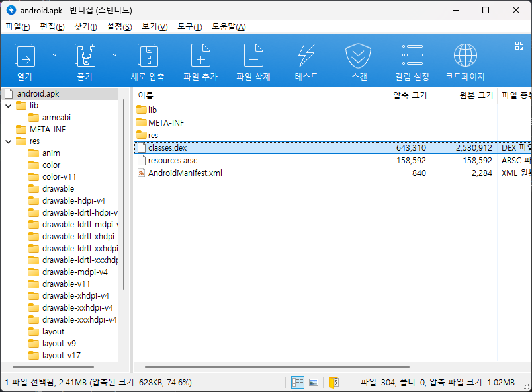
Task: Collapse the res tree node
Action: tap(9, 141)
